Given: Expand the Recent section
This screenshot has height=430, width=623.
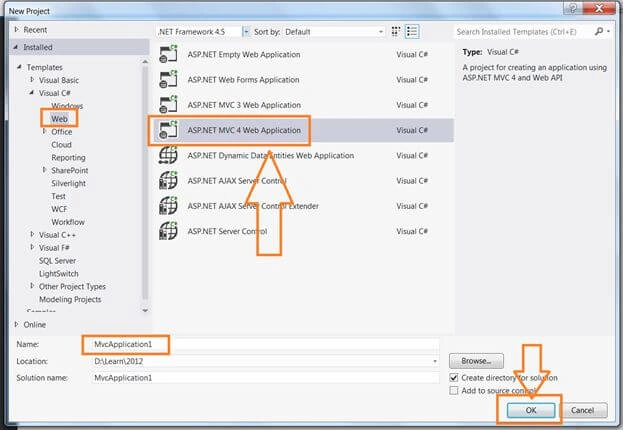Looking at the screenshot, I should click(x=16, y=30).
